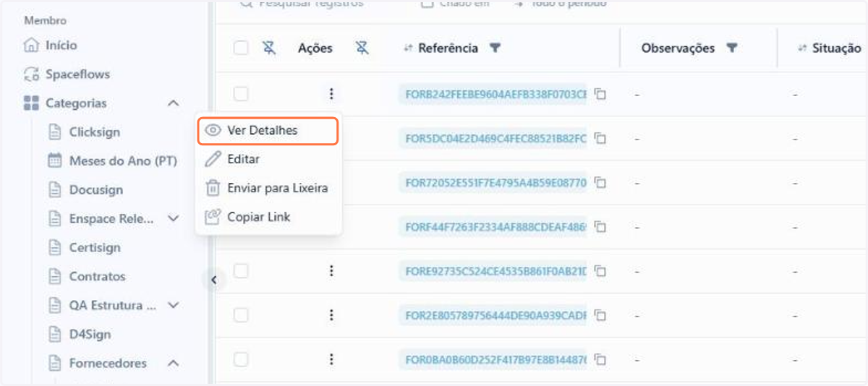868x386 pixels.
Task: Filter the Observações column
Action: (x=731, y=48)
